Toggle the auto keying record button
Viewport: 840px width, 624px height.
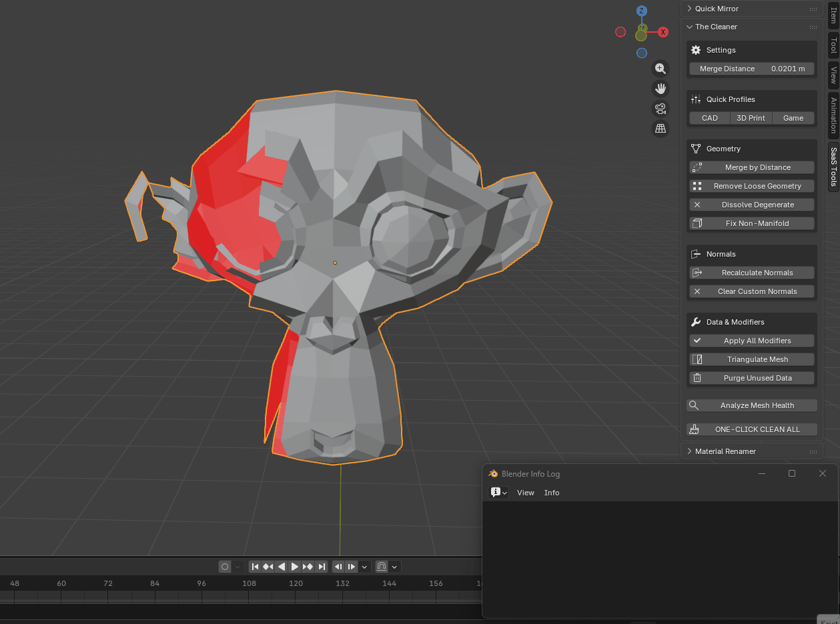pos(225,567)
